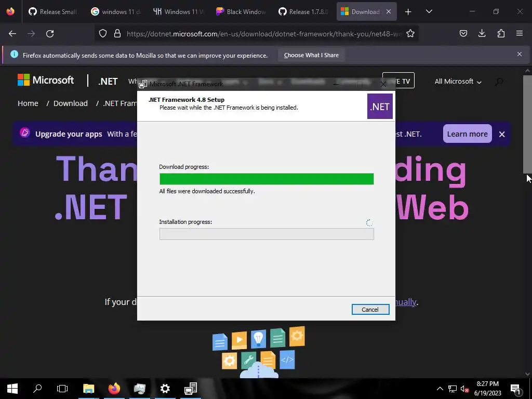The height and width of the screenshot is (399, 532).
Task: Show hidden tray icons chevron
Action: [440, 389]
